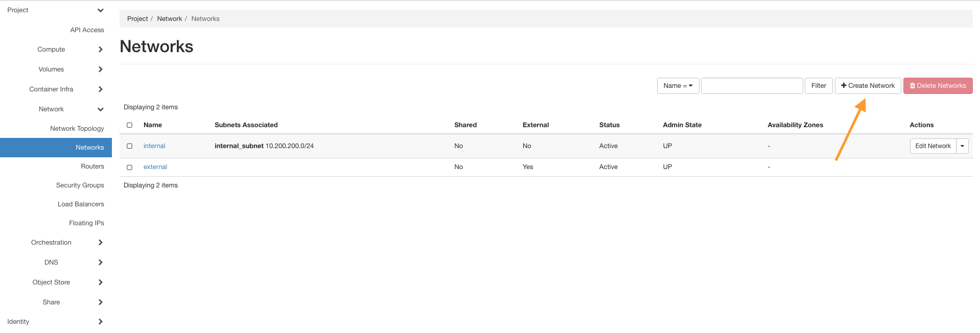Open the internal network link
The height and width of the screenshot is (333, 980).
pyautogui.click(x=154, y=146)
